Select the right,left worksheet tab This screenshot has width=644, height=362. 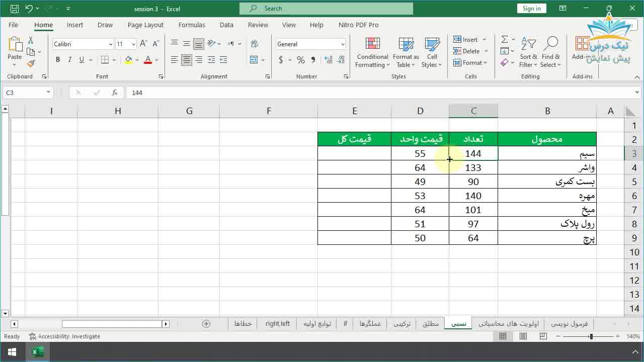click(x=277, y=324)
